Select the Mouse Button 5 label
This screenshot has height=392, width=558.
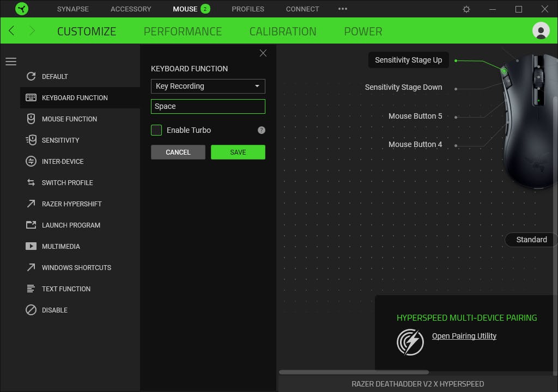tap(415, 116)
